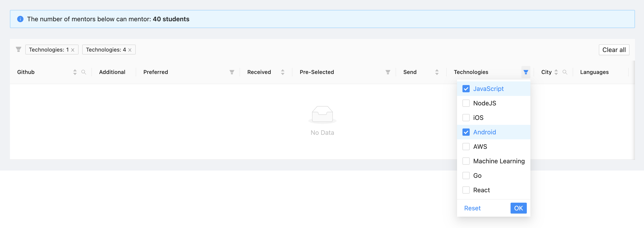
Task: Click the blue Technologies filter icon
Action: click(x=526, y=72)
